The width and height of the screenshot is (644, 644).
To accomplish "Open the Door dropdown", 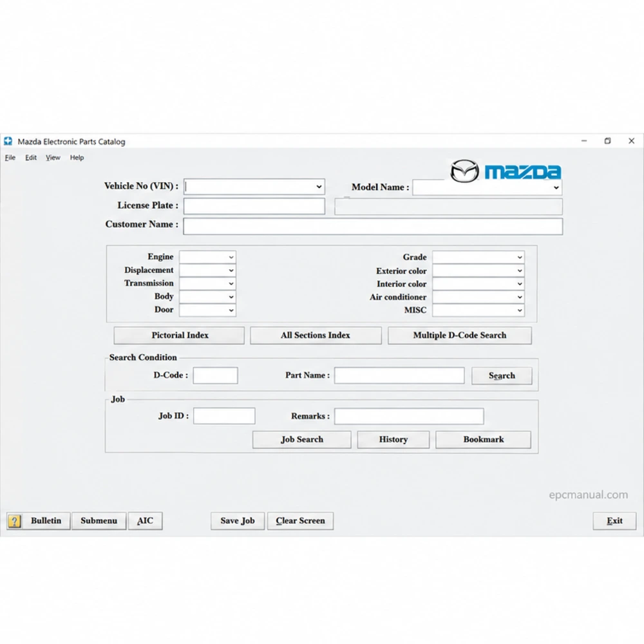I will [207, 310].
